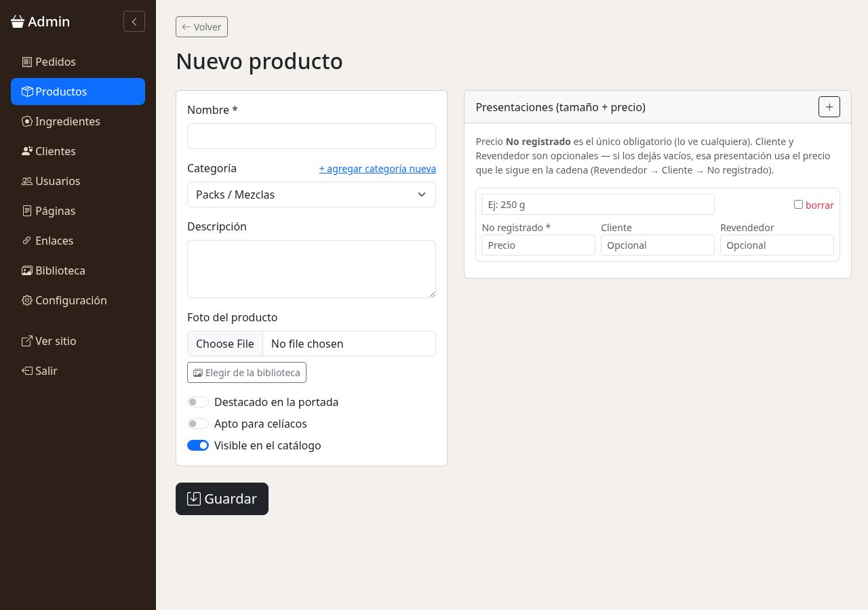868x610 pixels.
Task: Focus the Nombre input field
Action: [311, 136]
